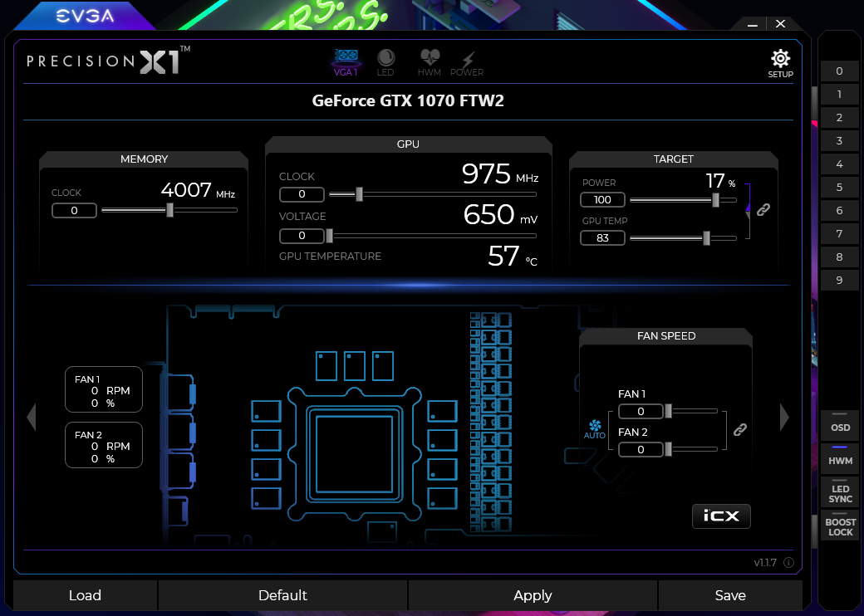This screenshot has height=616, width=864.
Task: Select the Fan 1 RPM readout box
Action: (104, 389)
